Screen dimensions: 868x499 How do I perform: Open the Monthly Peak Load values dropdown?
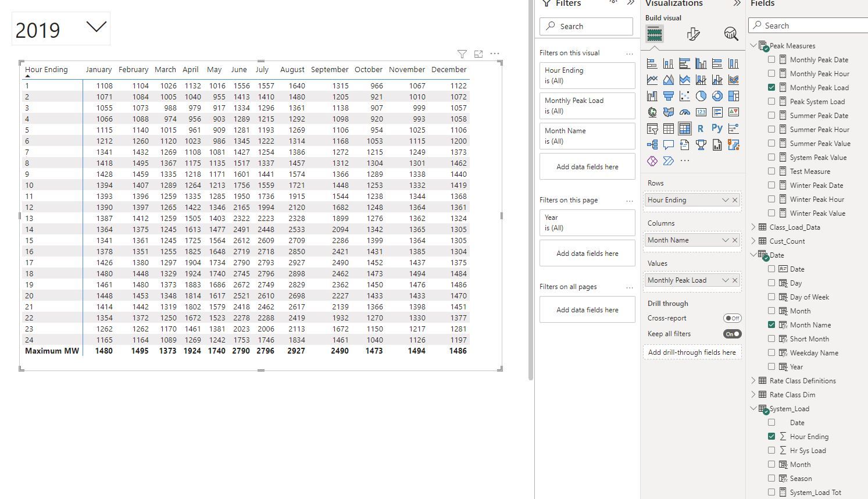pos(725,280)
